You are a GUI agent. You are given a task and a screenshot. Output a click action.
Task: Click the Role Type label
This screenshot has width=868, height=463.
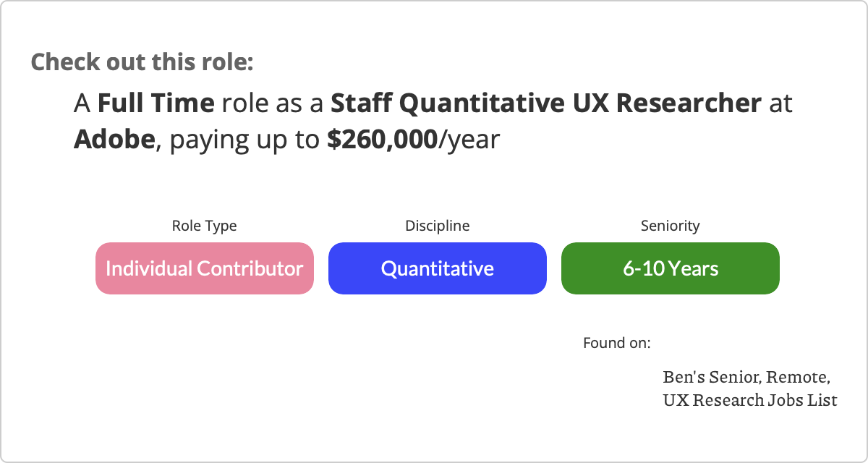204,226
